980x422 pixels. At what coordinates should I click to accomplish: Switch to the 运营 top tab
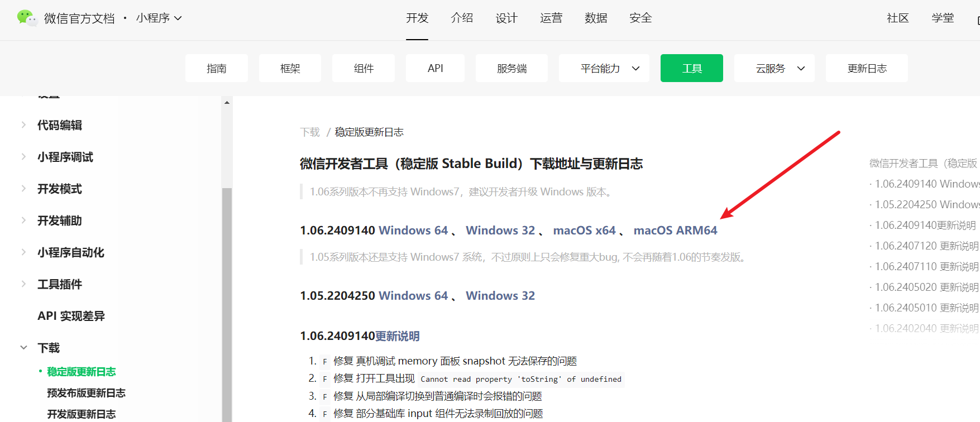click(551, 18)
